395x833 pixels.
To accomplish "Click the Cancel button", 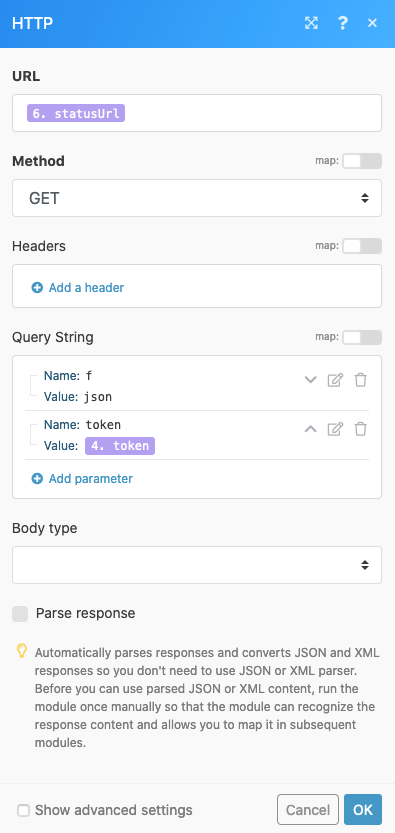I will pyautogui.click(x=308, y=810).
